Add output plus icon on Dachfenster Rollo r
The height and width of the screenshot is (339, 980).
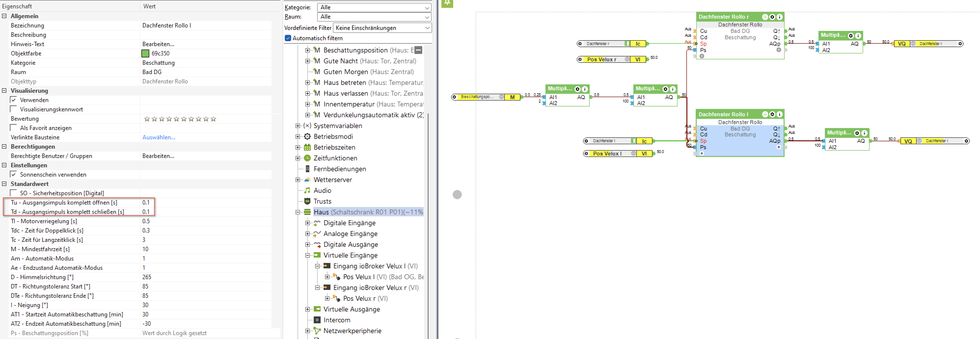pos(779,50)
